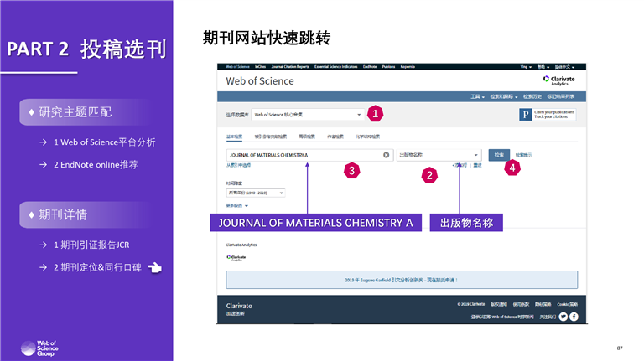
Task: Open the help dropdown in top bar
Action: [543, 67]
